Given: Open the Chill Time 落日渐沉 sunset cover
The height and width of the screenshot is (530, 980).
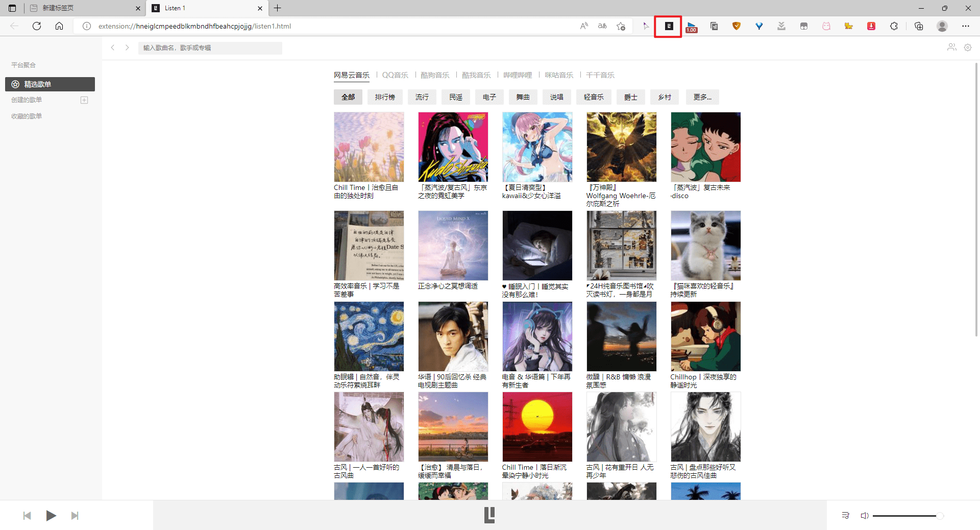Looking at the screenshot, I should [x=537, y=427].
